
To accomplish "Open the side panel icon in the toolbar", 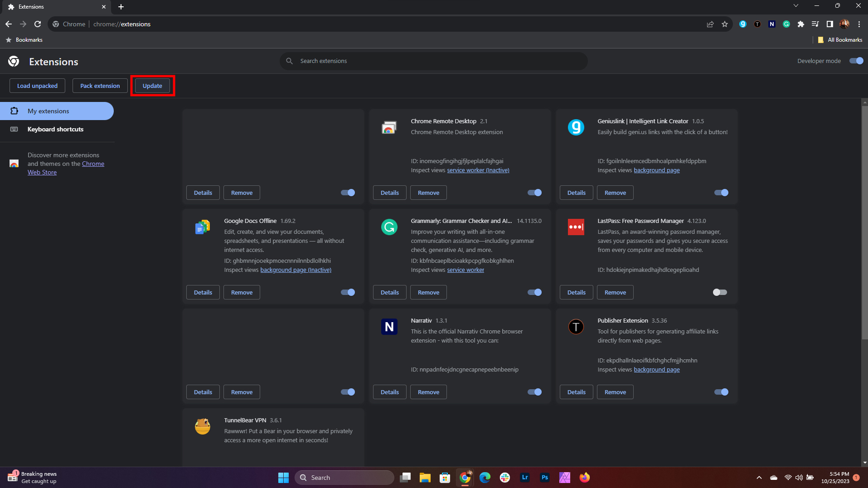I will click(829, 24).
